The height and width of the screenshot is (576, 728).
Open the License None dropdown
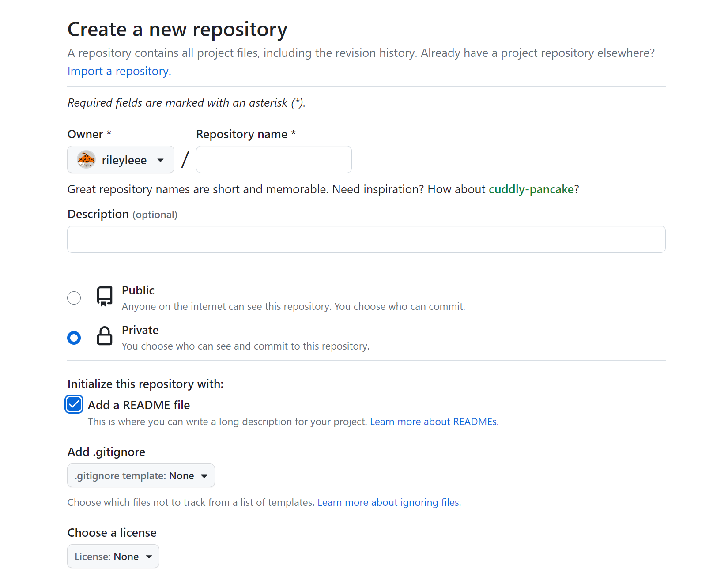(x=113, y=556)
